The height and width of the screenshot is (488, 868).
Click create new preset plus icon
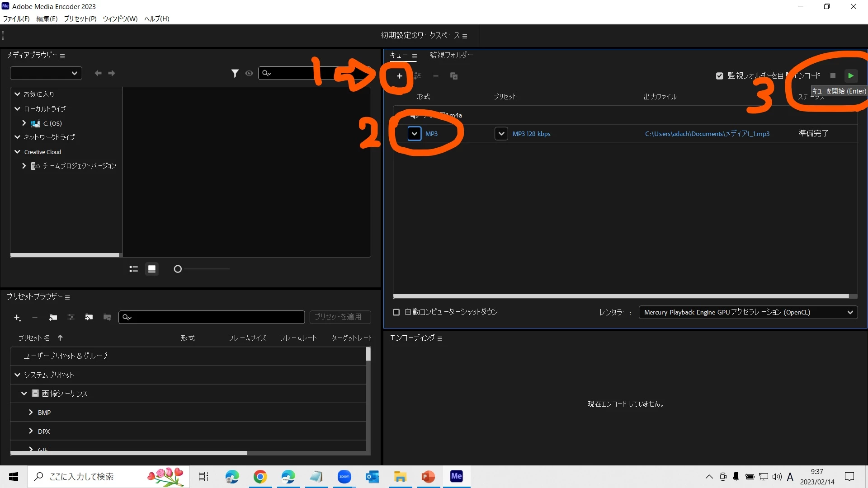(17, 317)
